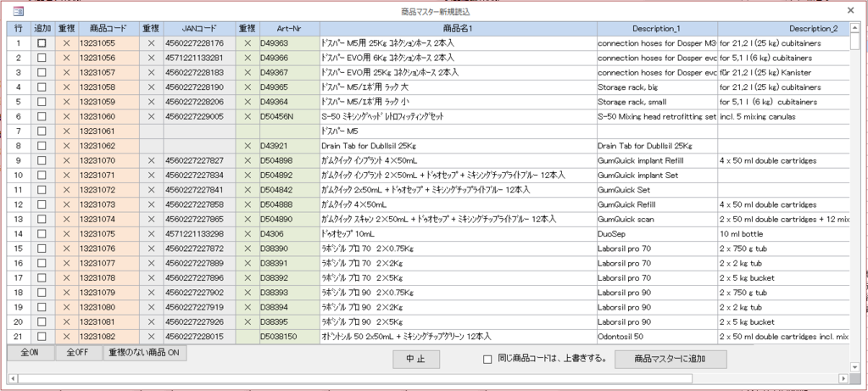This screenshot has width=868, height=391.
Task: Click description DuoSep
Action: tap(657, 234)
